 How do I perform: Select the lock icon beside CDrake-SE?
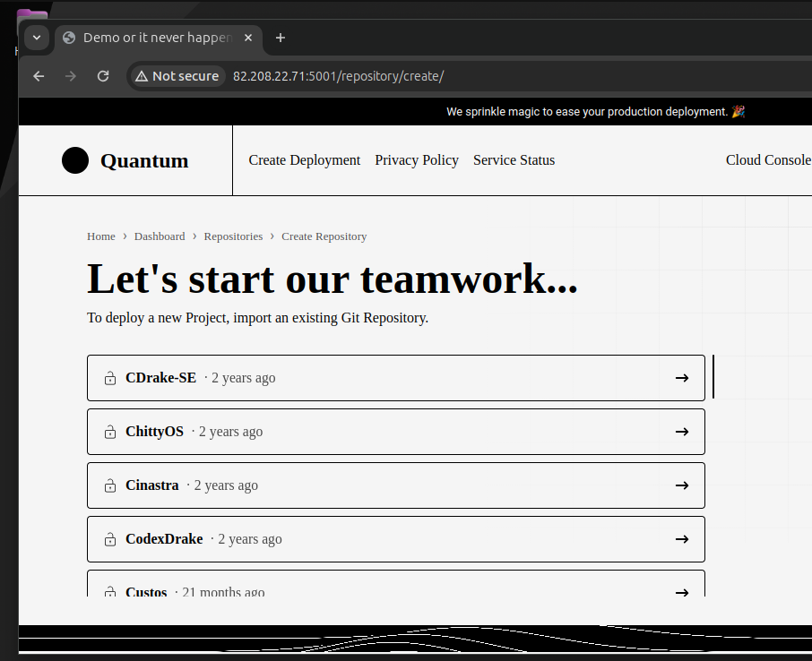tap(109, 377)
